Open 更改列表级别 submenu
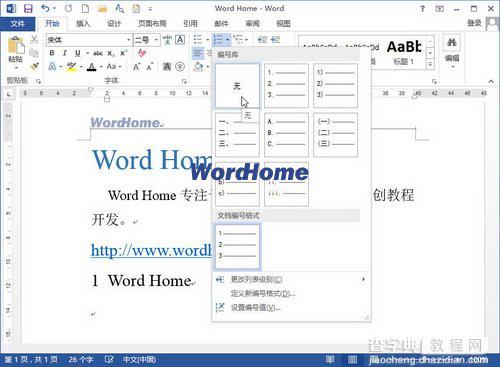500x367 pixels. tap(291, 279)
